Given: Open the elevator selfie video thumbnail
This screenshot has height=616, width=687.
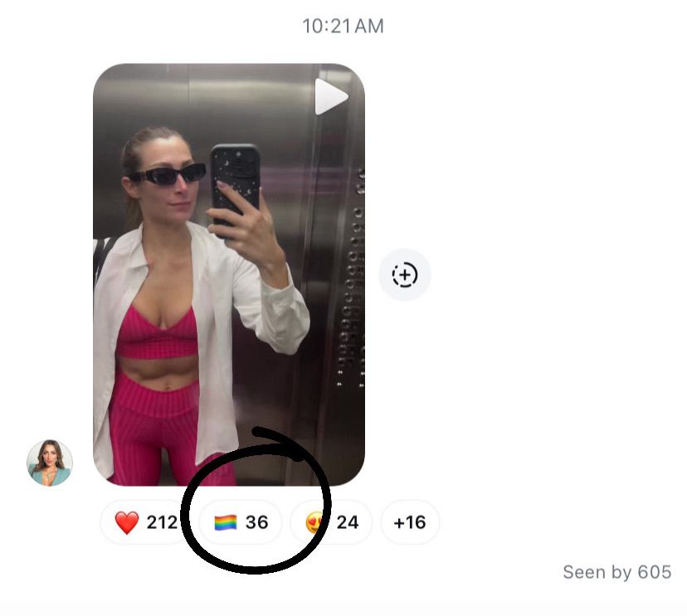Looking at the screenshot, I should tap(229, 274).
